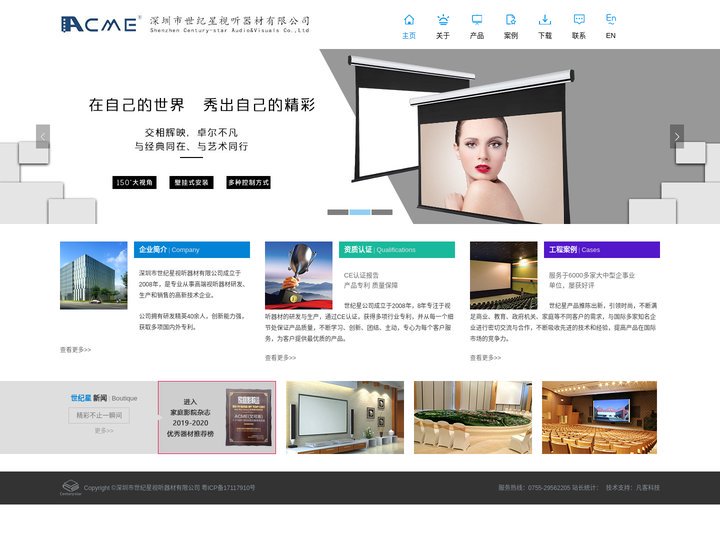
Task: Open the 工程案例 Cases header
Action: point(602,250)
